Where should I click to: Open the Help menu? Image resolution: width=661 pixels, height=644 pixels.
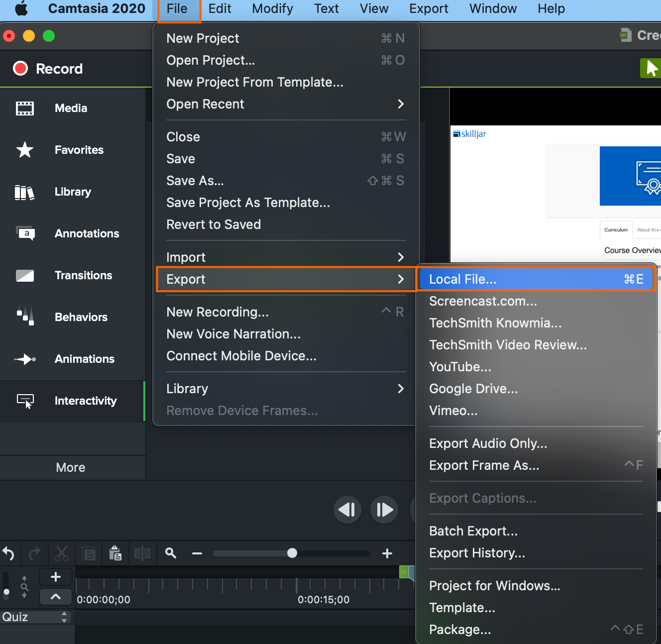(551, 8)
